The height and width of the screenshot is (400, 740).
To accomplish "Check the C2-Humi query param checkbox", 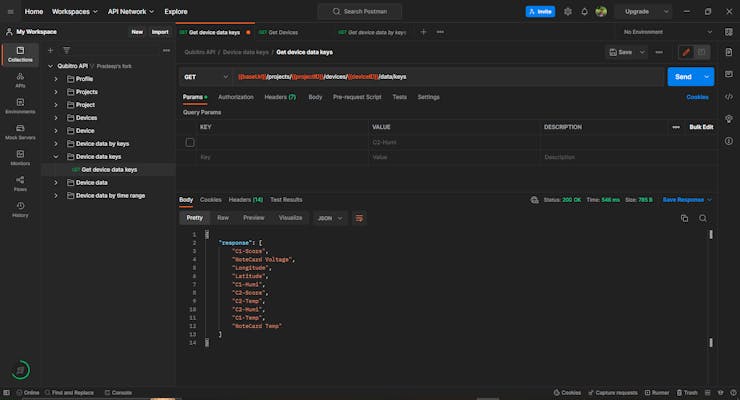I will click(190, 143).
